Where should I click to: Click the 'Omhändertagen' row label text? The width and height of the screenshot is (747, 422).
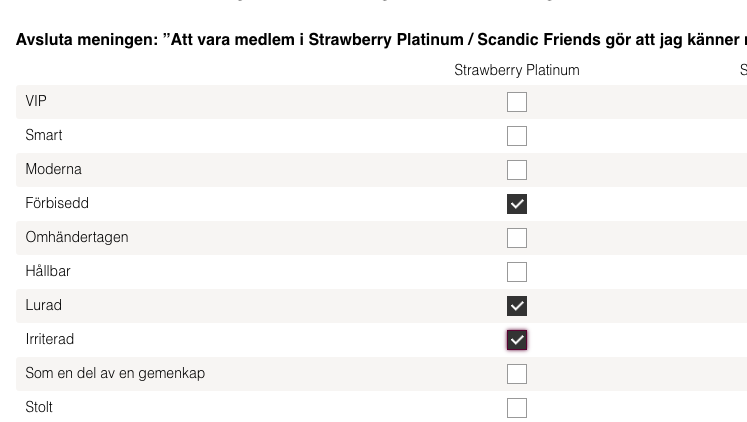(x=77, y=238)
